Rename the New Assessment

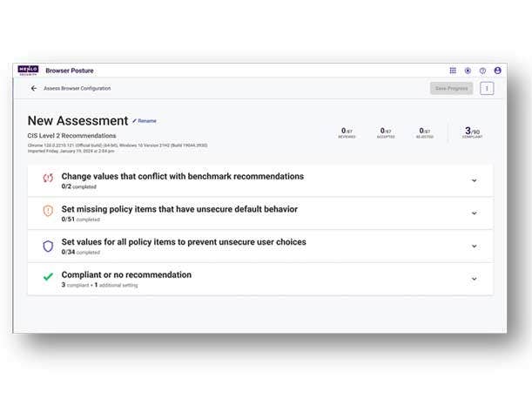(145, 121)
